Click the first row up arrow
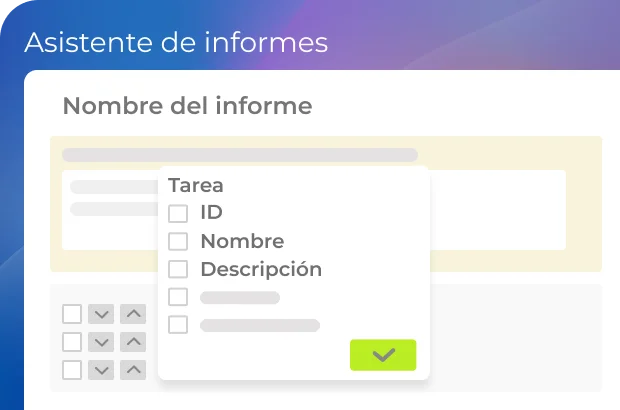 coord(133,314)
